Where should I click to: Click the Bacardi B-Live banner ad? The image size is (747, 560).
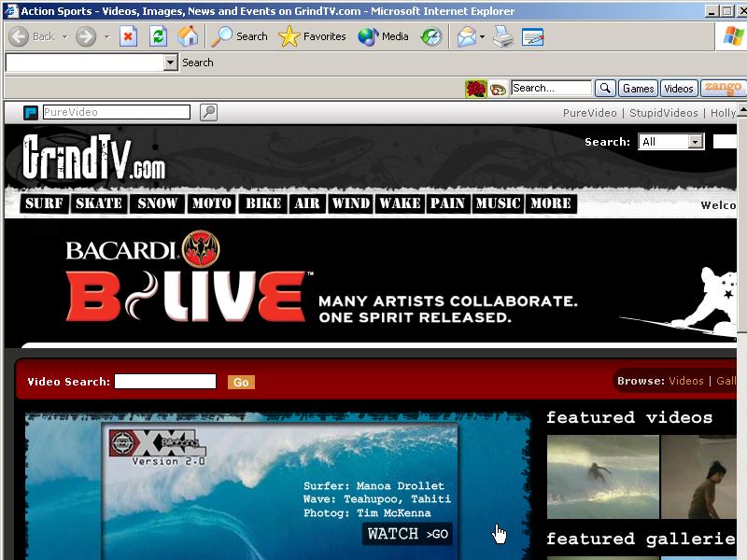[x=370, y=281]
